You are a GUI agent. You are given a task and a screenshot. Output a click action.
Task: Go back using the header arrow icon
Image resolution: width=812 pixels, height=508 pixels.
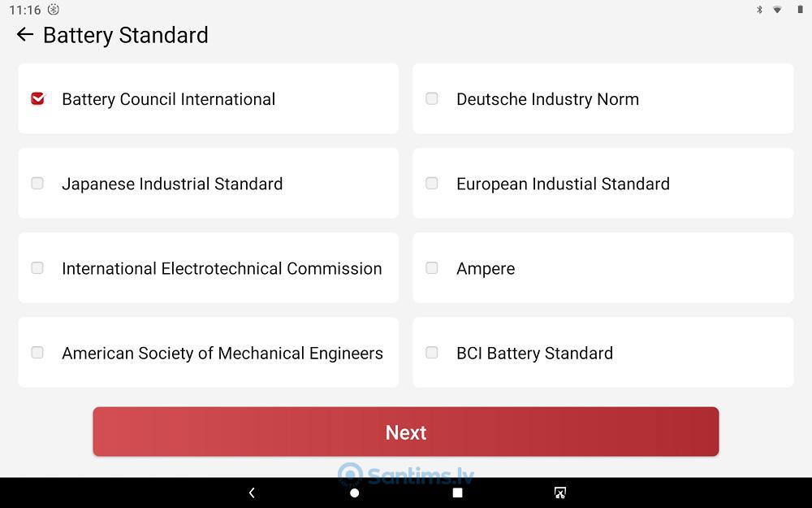click(x=25, y=35)
